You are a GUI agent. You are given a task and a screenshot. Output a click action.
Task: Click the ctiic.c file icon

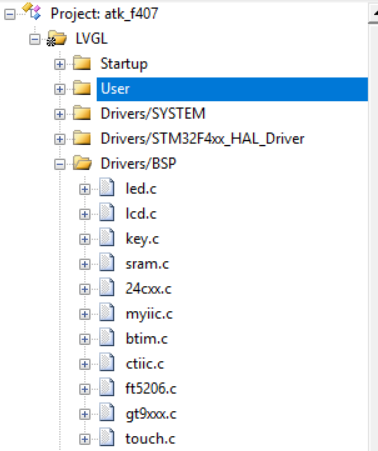point(107,362)
